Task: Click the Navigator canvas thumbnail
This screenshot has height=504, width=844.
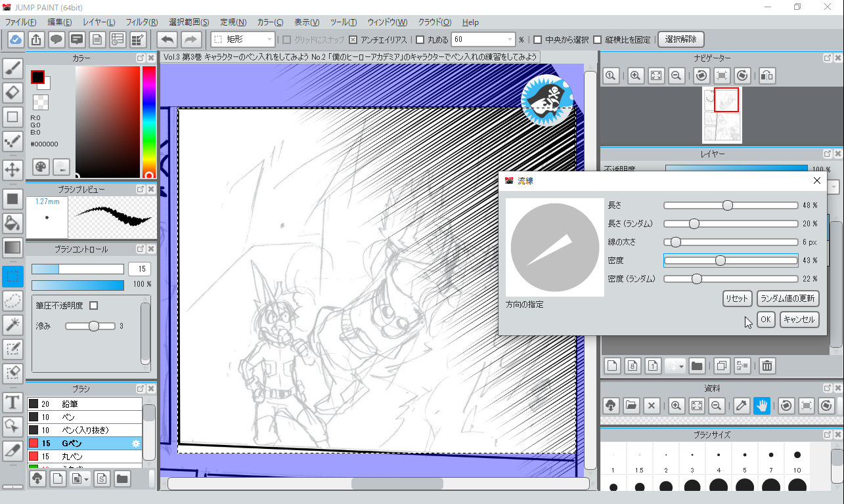Action: 722,115
